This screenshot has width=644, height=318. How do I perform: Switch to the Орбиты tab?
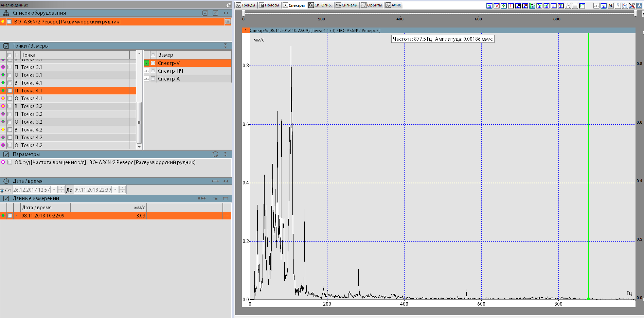372,5
